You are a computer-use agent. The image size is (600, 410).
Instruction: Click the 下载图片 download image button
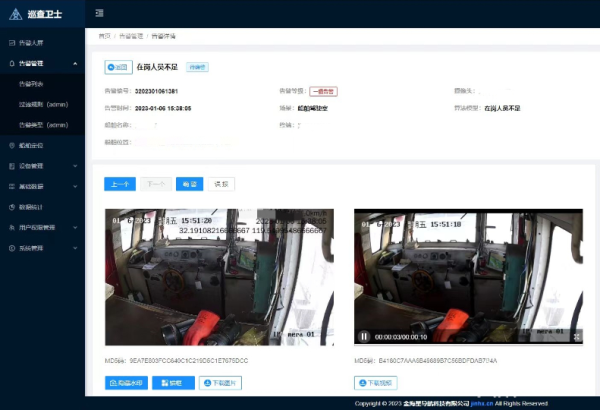click(x=220, y=383)
